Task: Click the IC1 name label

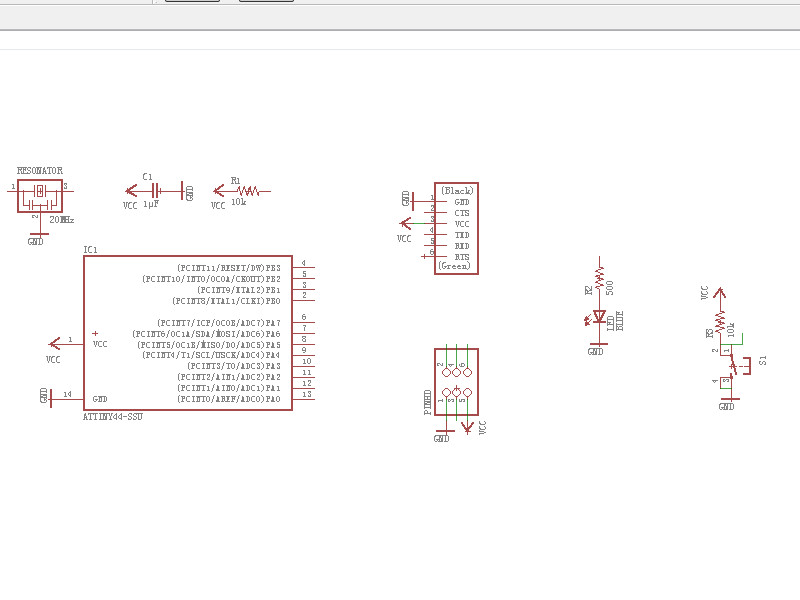Action: point(90,249)
